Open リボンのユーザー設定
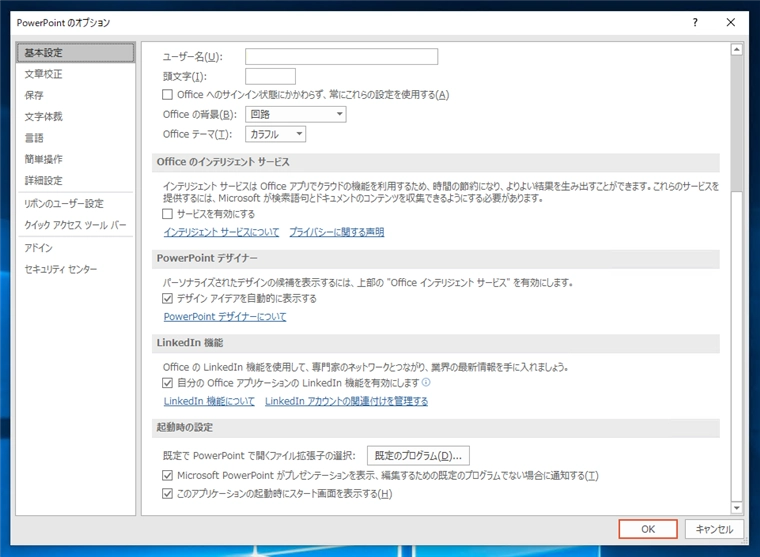The height and width of the screenshot is (557, 760). pos(75,204)
